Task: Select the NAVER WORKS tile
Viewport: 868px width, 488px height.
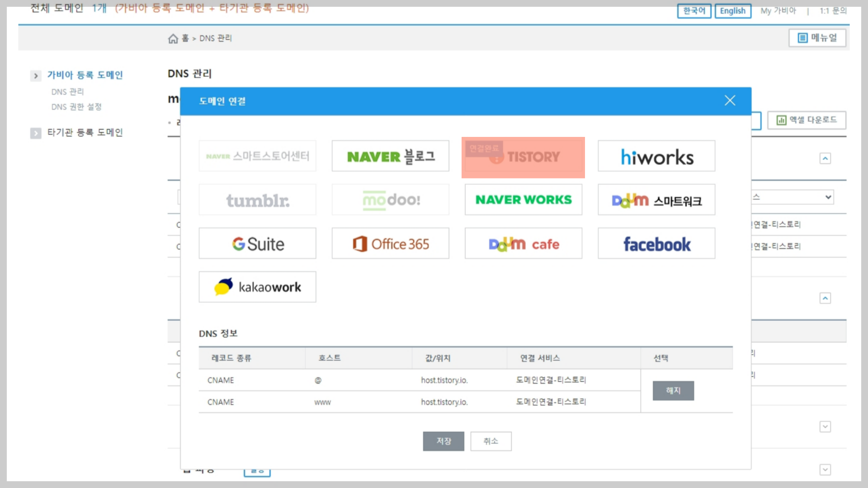Action: (523, 200)
